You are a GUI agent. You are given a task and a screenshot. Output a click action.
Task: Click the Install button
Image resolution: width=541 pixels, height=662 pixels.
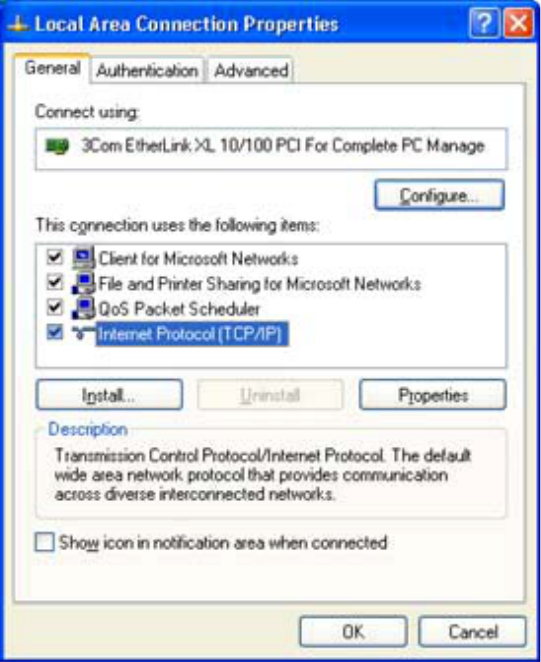[x=109, y=395]
